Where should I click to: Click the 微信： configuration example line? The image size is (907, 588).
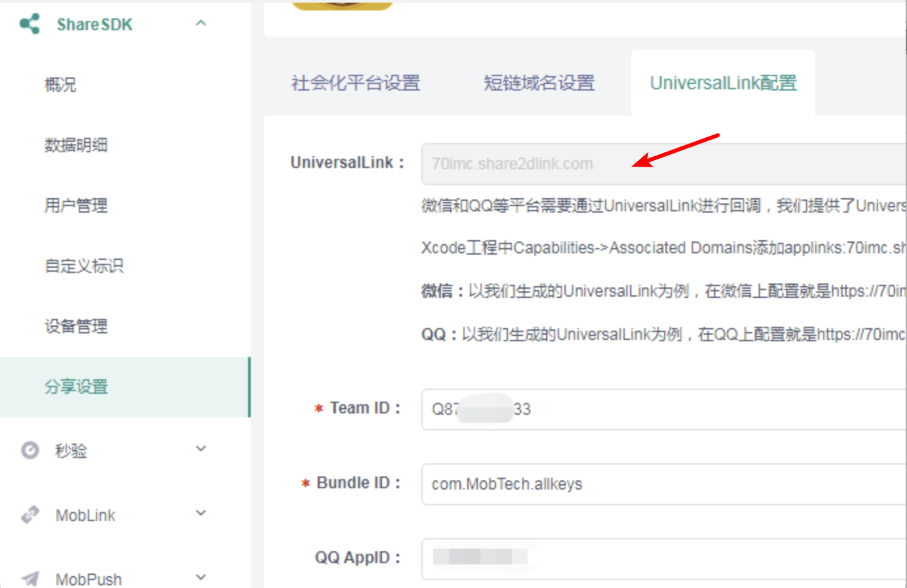(664, 291)
